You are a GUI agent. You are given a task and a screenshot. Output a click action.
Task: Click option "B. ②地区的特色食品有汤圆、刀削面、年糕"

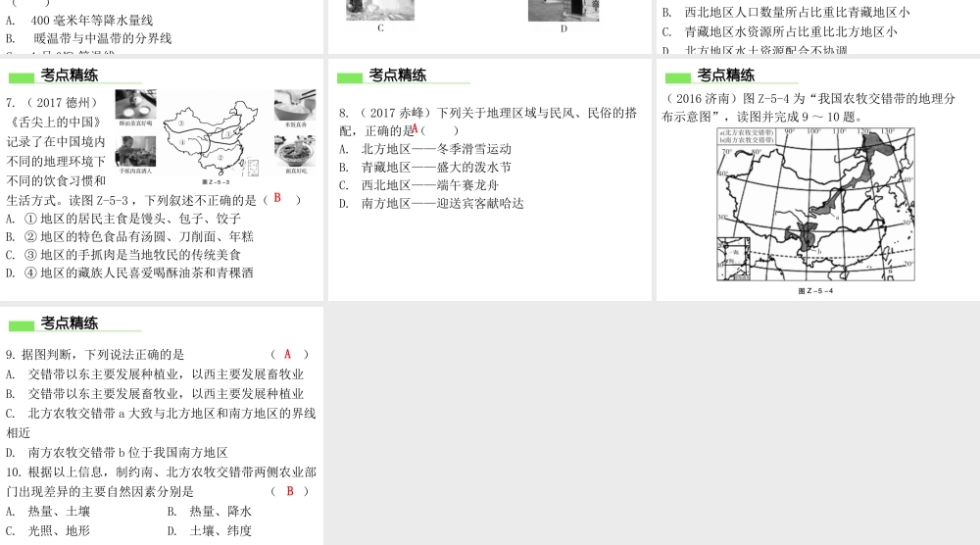129,237
